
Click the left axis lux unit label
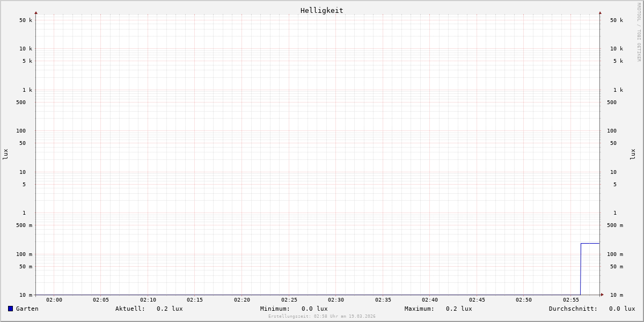coord(5,154)
